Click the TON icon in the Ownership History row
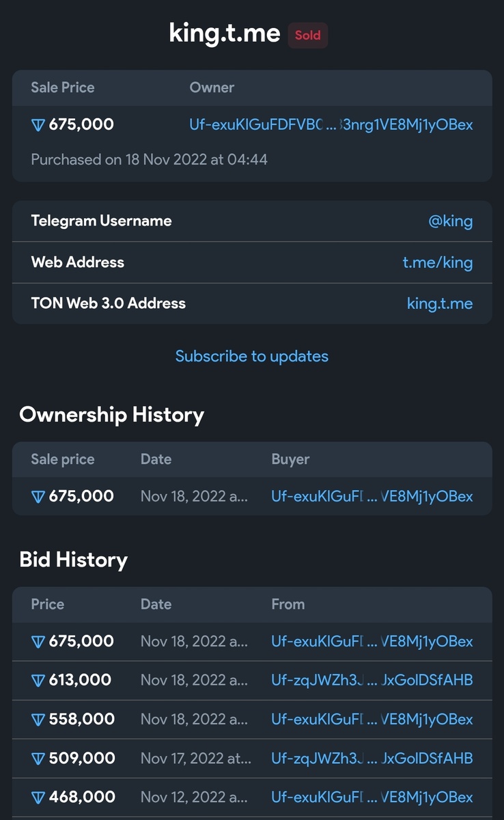This screenshot has width=504, height=820. click(x=38, y=497)
